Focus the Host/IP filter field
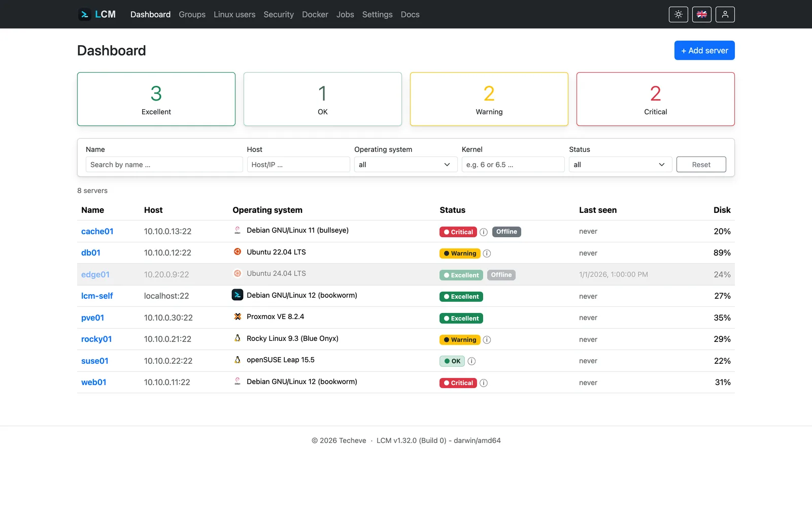This screenshot has width=812, height=508. tap(298, 165)
